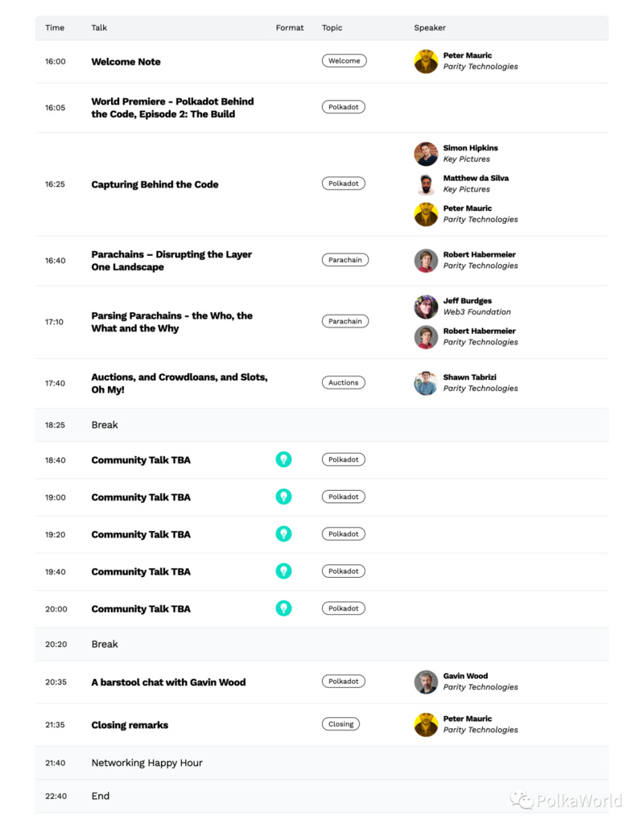The width and height of the screenshot is (644, 828).
Task: Click the lightbulb format icon at 20:00
Action: click(x=283, y=608)
